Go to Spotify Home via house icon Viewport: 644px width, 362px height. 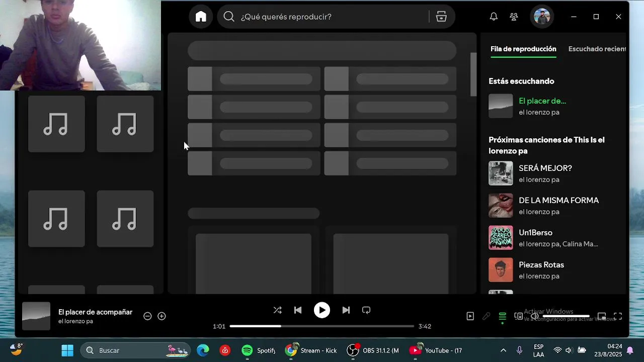tap(201, 17)
